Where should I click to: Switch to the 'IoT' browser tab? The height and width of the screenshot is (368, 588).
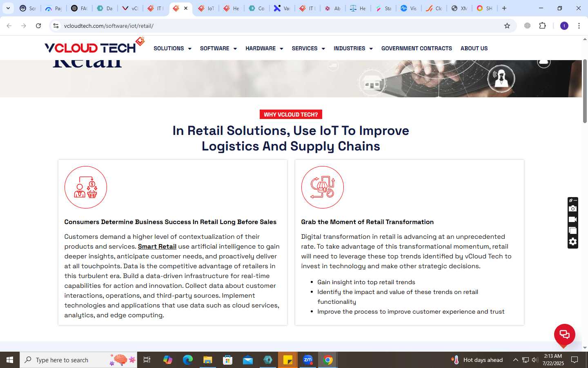point(206,8)
